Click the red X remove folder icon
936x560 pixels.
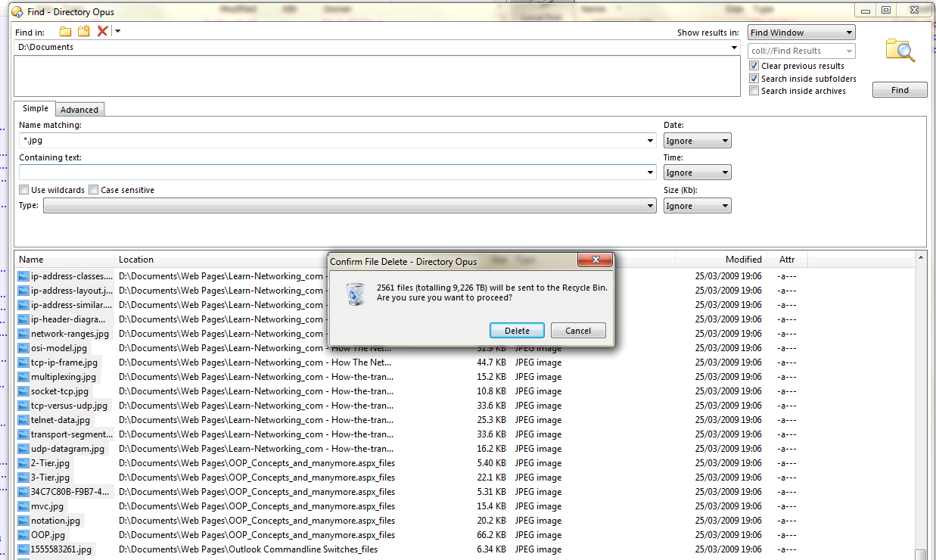tap(103, 31)
